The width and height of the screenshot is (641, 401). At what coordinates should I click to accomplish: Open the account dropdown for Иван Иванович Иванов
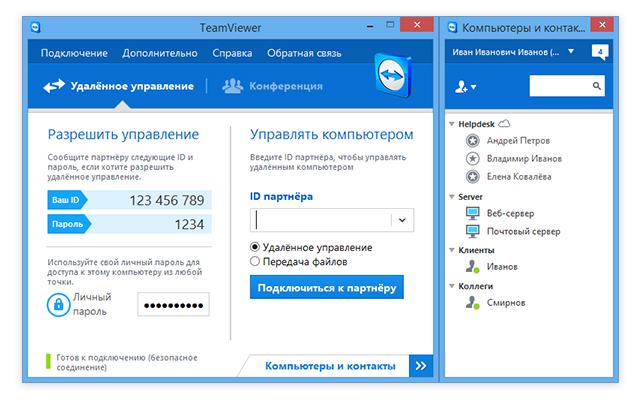[571, 52]
